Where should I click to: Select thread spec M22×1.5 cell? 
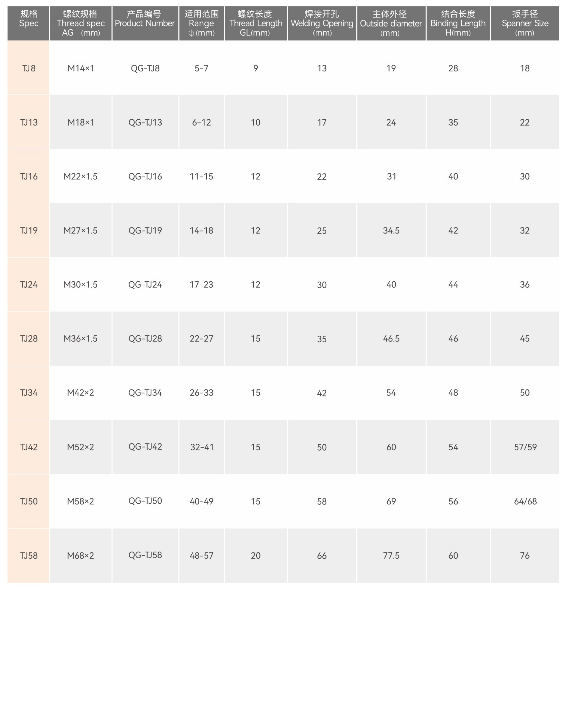(x=81, y=176)
